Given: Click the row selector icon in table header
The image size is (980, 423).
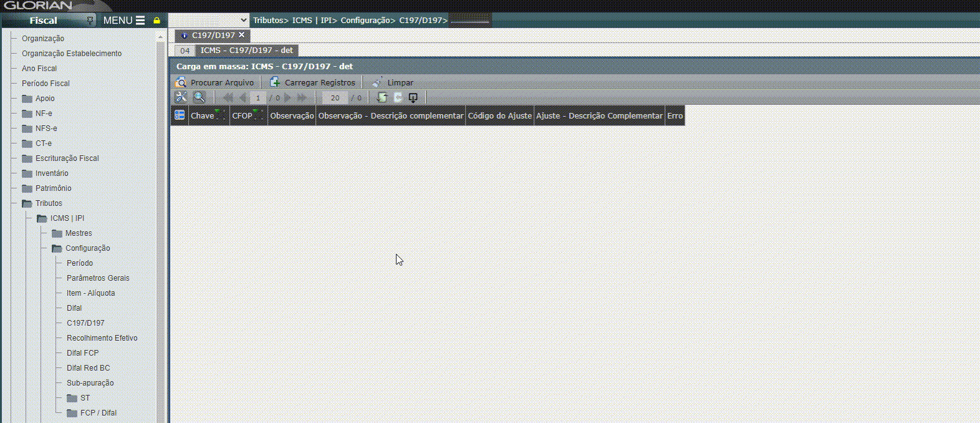Looking at the screenshot, I should click(180, 115).
